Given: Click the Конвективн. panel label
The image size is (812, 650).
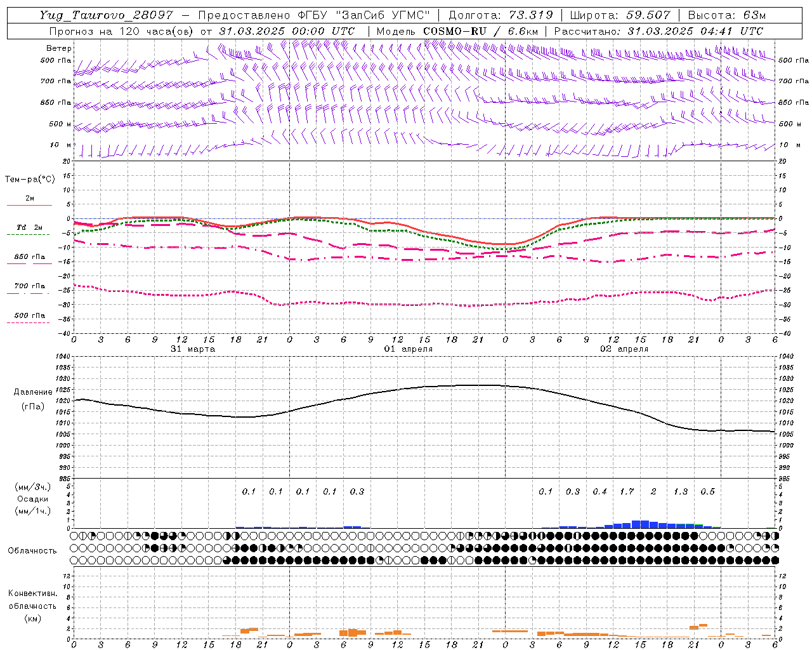Looking at the screenshot, I should 33,594.
